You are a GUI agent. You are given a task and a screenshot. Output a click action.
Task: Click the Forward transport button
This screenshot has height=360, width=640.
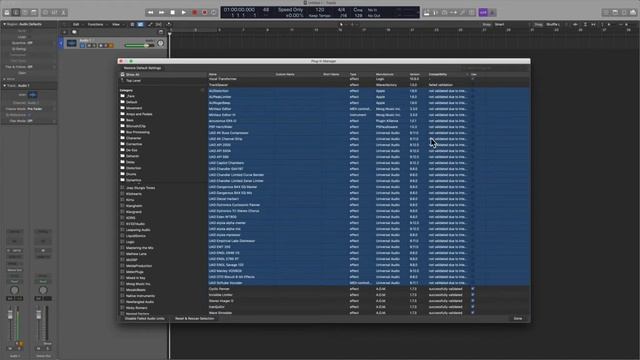[x=162, y=13]
